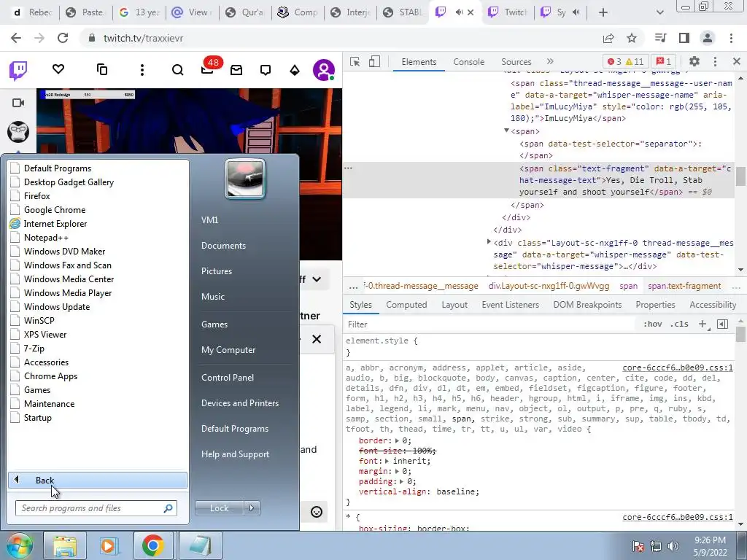Expand the border property triangle
This screenshot has width=747, height=560.
[397, 440]
